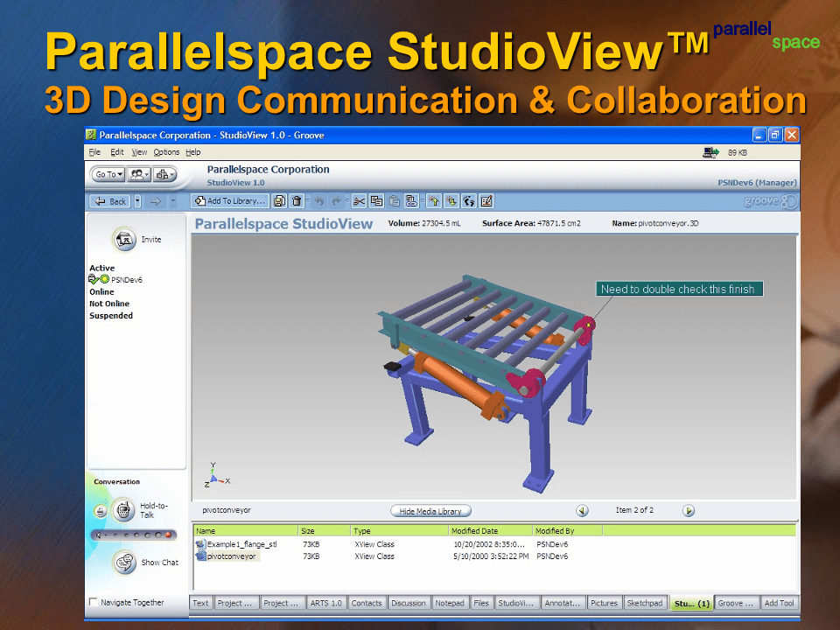Click the lock icon beside Hold-to-Talk
This screenshot has height=630, width=840.
(100, 510)
